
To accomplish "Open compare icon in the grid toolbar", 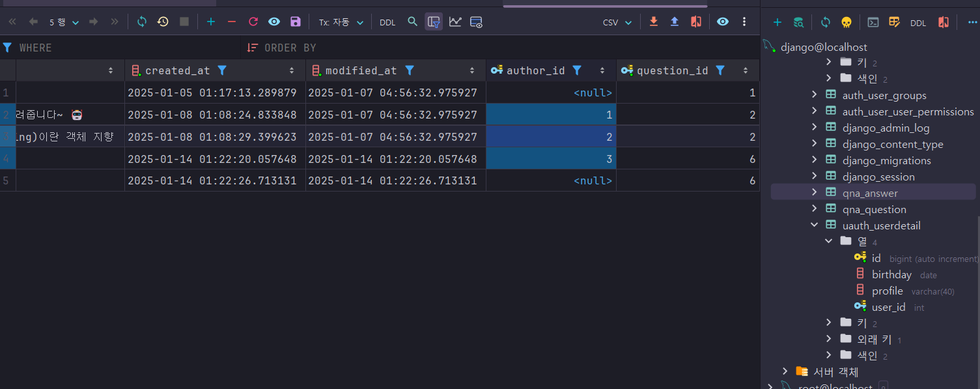I will (696, 22).
